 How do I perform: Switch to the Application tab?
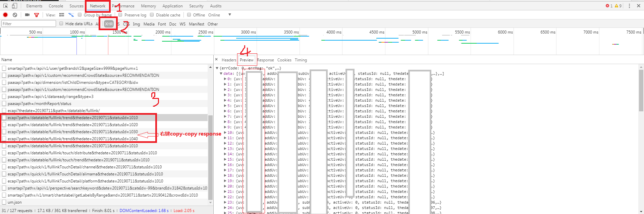[x=172, y=6]
